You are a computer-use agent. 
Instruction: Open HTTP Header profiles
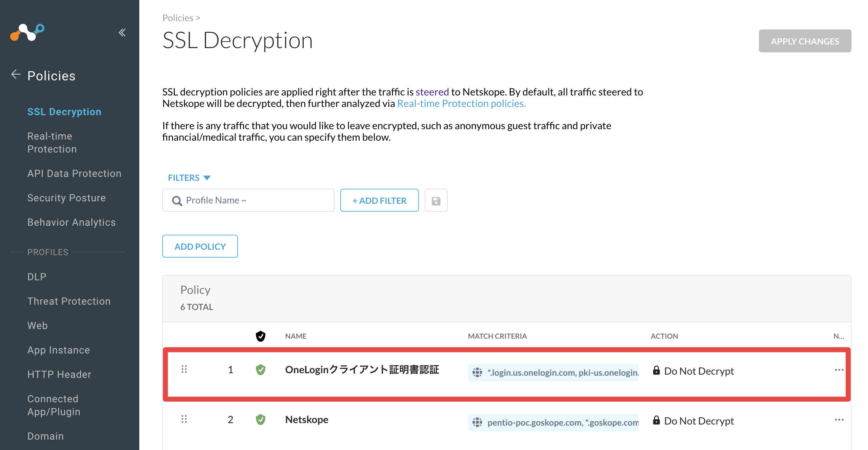(x=59, y=375)
